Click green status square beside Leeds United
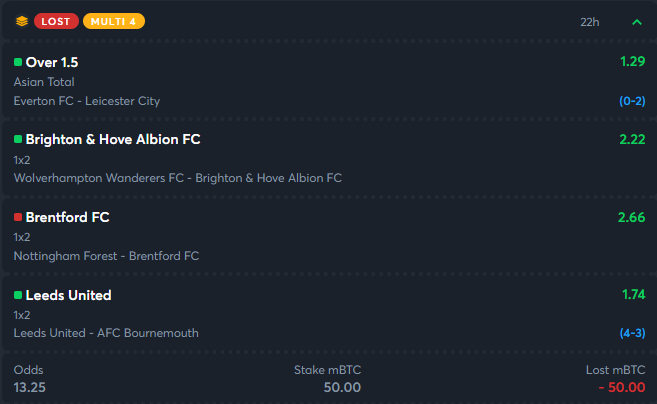The height and width of the screenshot is (404, 657). point(18,295)
